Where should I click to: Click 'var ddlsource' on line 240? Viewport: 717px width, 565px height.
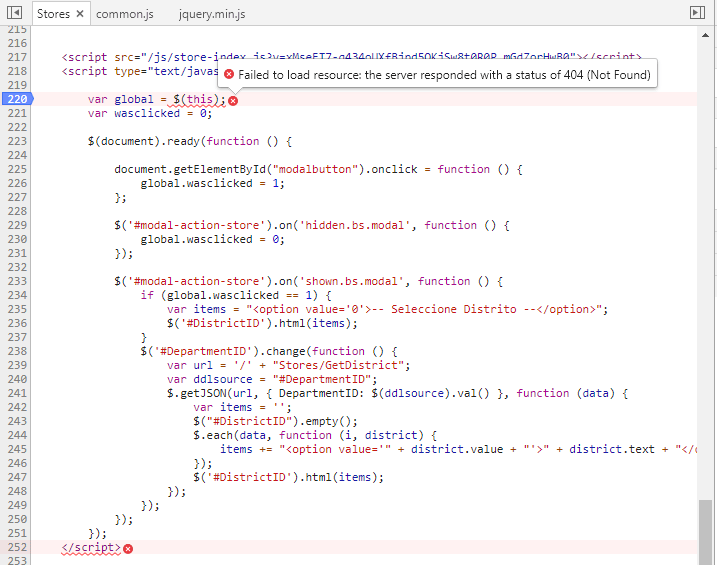pyautogui.click(x=209, y=379)
